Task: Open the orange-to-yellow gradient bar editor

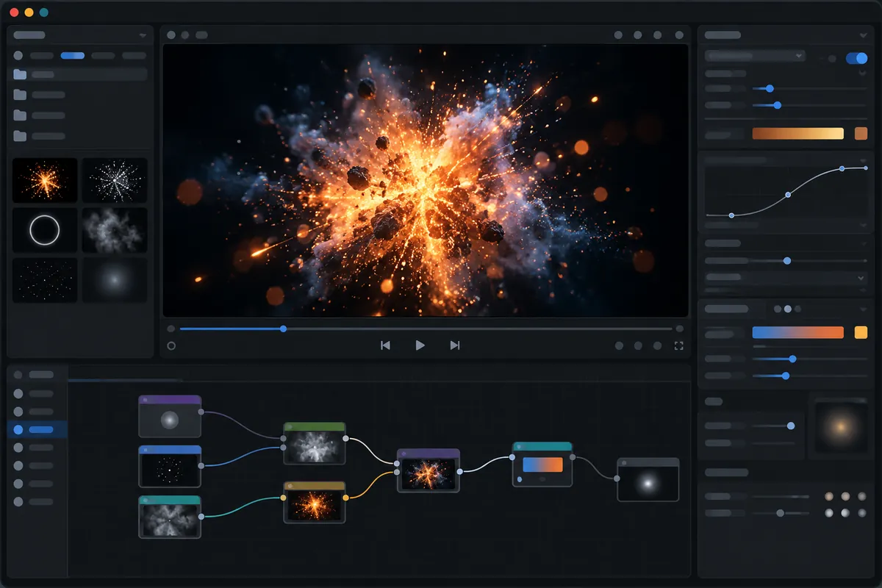Action: 798,134
